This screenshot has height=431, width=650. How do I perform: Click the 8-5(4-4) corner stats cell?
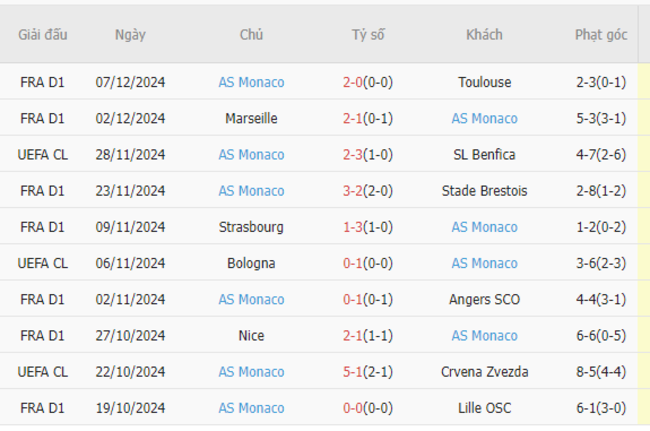pos(601,372)
